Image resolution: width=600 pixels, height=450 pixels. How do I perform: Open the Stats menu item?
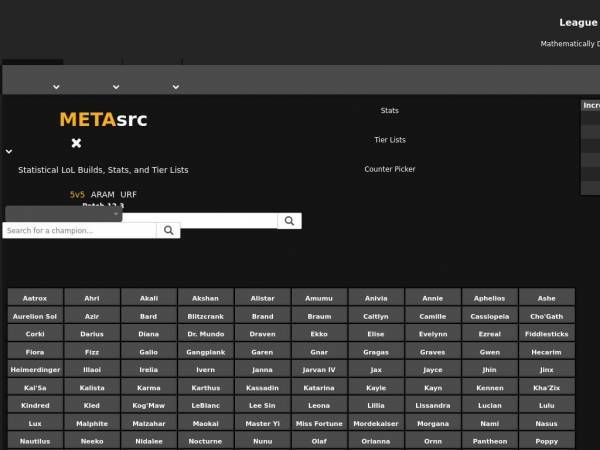click(x=390, y=111)
